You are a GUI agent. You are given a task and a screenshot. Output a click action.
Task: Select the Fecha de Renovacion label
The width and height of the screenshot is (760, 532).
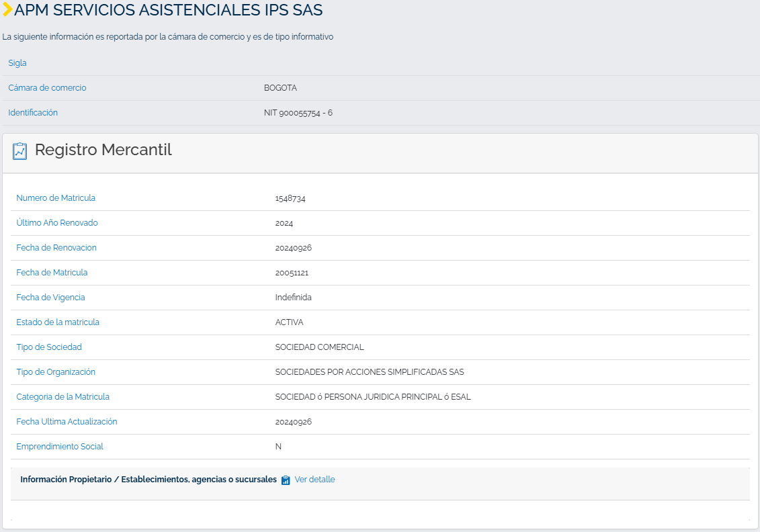click(56, 248)
